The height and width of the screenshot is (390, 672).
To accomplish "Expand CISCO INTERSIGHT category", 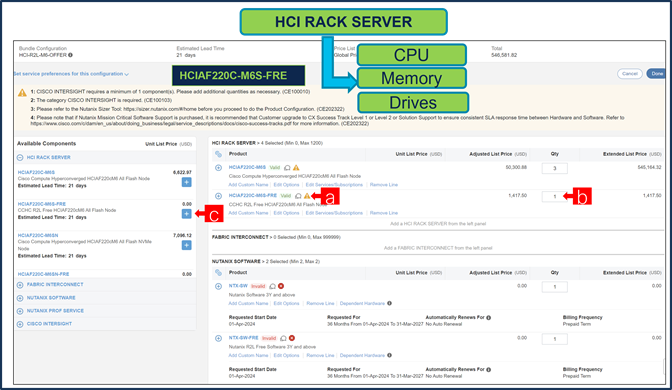I will click(x=20, y=324).
